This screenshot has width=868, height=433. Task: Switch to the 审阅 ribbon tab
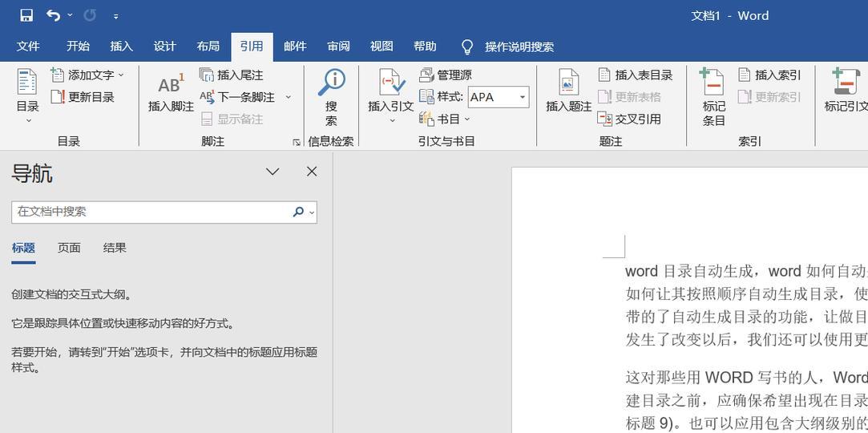338,47
